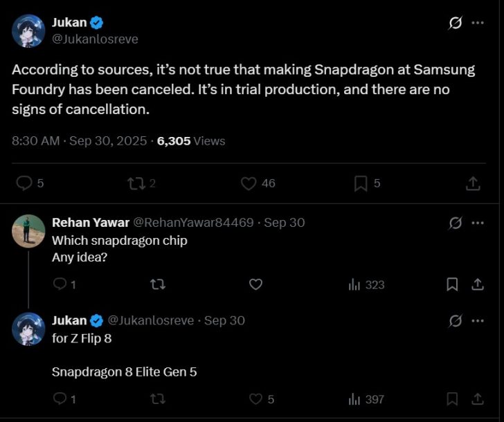The image size is (504, 422).
Task: Bookmark Jukan's Z Flip 8 reply
Action: [x=452, y=398]
